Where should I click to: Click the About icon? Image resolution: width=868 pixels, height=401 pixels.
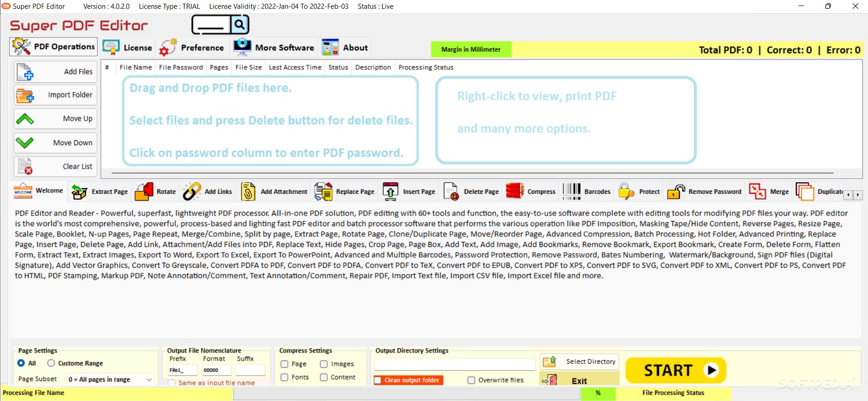[x=330, y=47]
